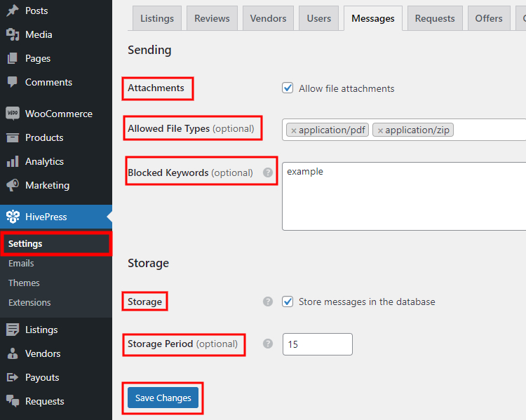Image resolution: width=526 pixels, height=420 pixels.
Task: Click the Save Changes button
Action: click(163, 398)
